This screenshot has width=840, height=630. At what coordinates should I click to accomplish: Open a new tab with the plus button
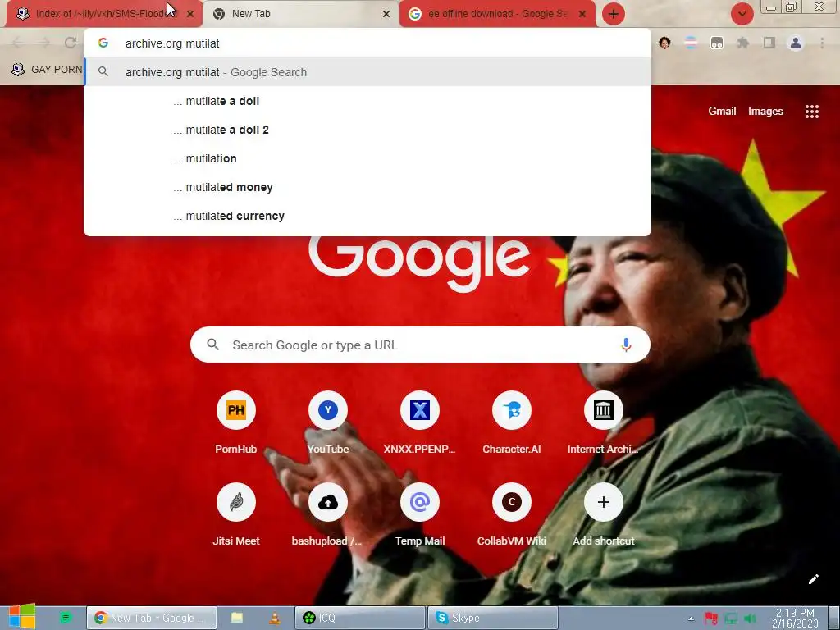coord(614,14)
